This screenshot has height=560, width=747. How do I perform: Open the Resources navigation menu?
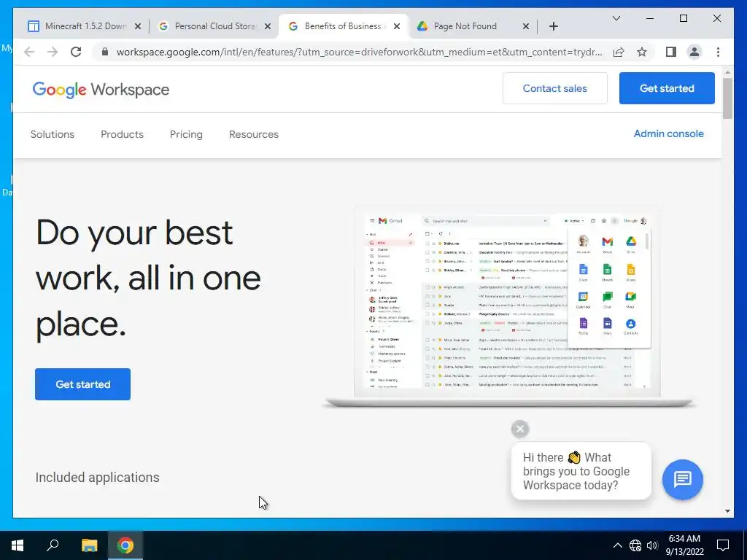(x=254, y=134)
